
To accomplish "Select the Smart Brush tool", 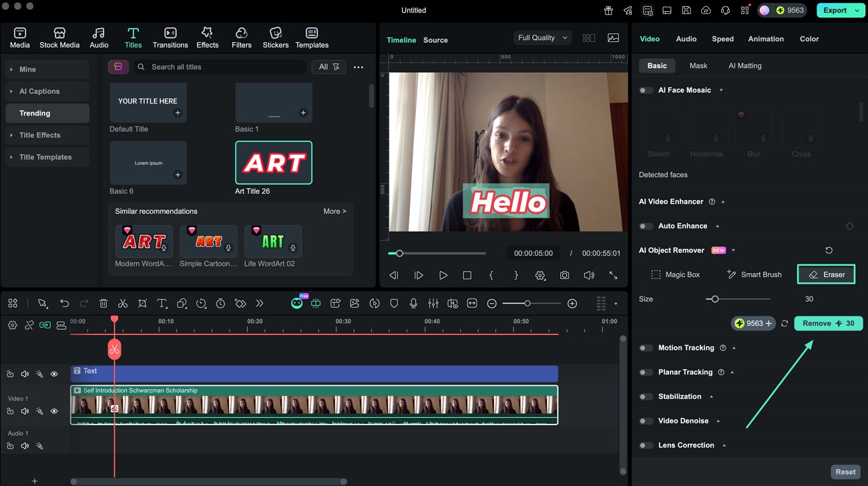I will (754, 274).
